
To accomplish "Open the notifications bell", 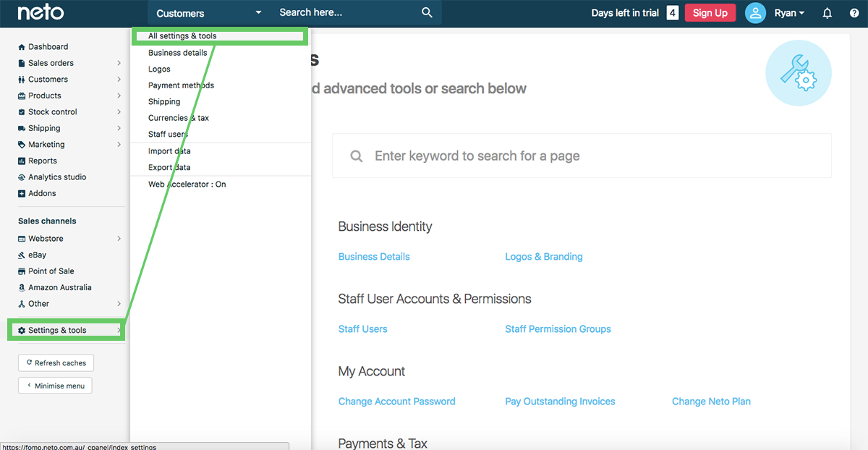I will 827,13.
